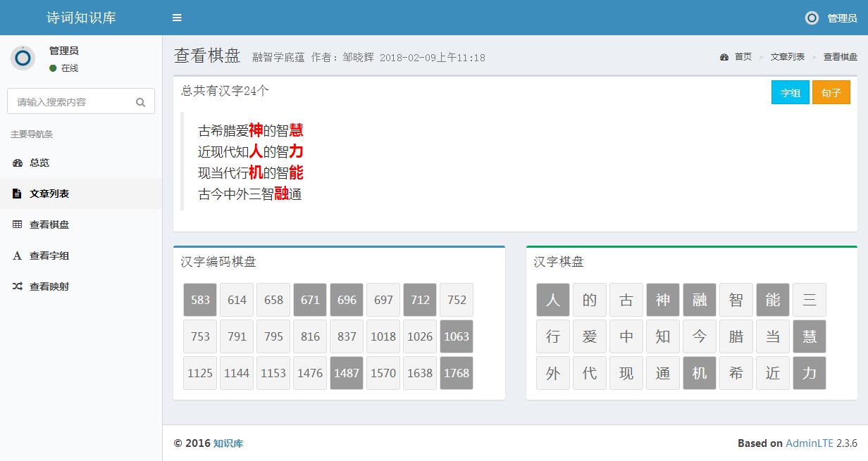Toggle code tile 1768
The width and height of the screenshot is (868, 461).
pyautogui.click(x=457, y=373)
